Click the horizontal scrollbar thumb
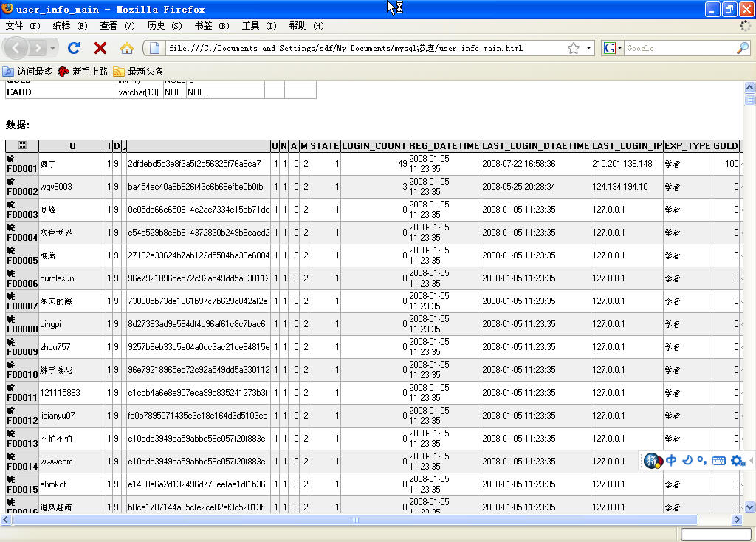 click(x=355, y=519)
